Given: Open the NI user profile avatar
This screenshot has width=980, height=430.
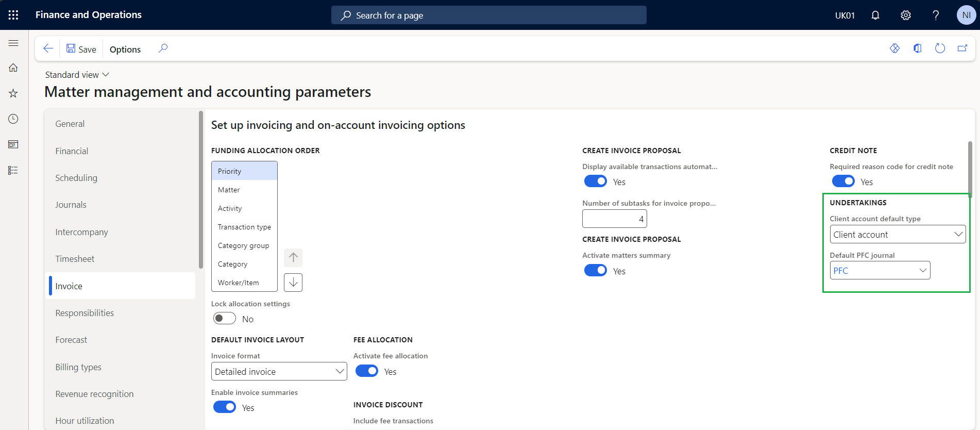Looking at the screenshot, I should tap(966, 15).
